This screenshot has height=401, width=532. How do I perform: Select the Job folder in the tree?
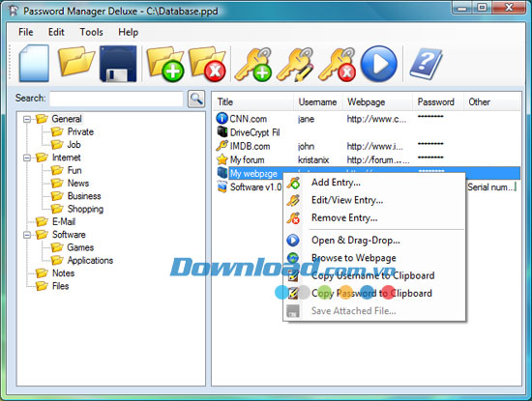74,145
